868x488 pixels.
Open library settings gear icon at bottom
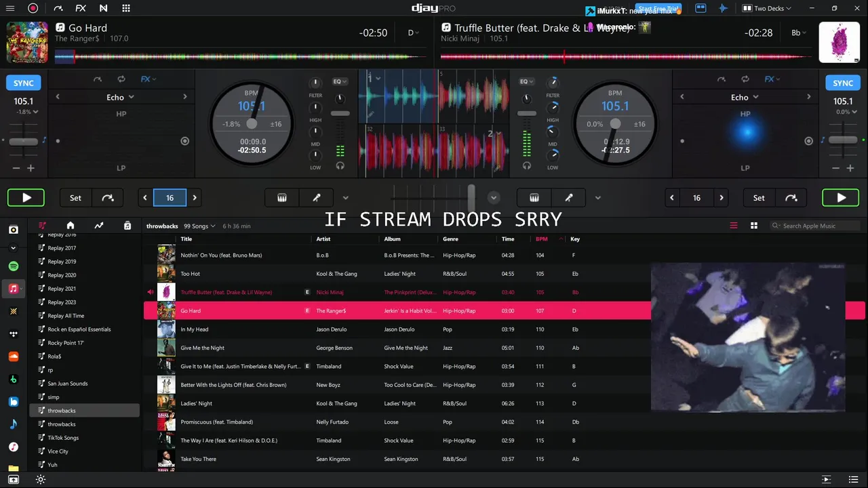(x=41, y=480)
